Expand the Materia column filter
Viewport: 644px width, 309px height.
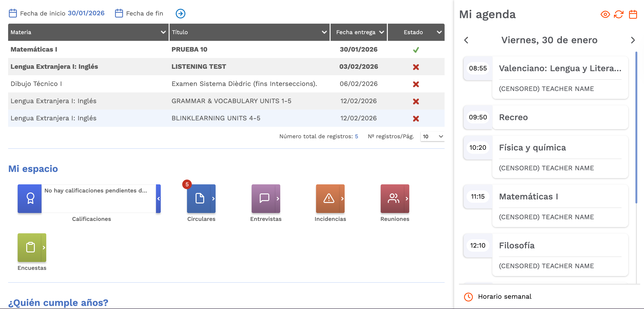tap(163, 32)
